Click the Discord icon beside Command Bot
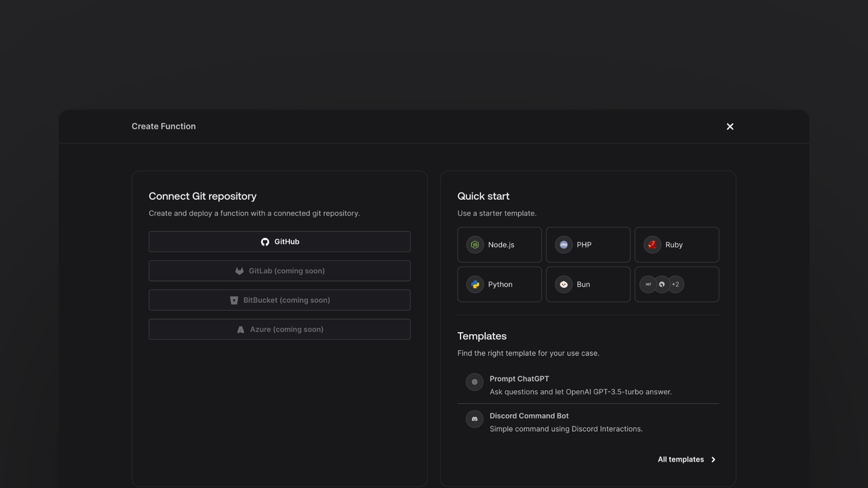Image resolution: width=868 pixels, height=488 pixels. [x=475, y=419]
